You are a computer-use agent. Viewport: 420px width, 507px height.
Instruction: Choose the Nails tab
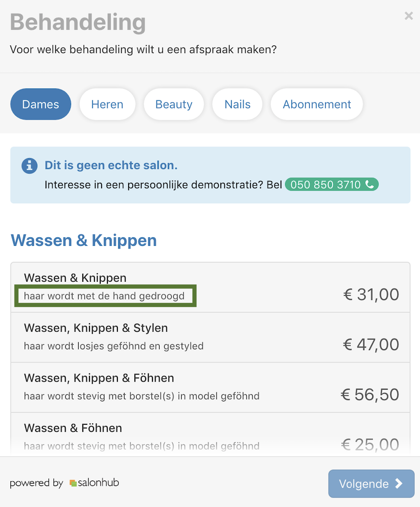[x=237, y=104]
